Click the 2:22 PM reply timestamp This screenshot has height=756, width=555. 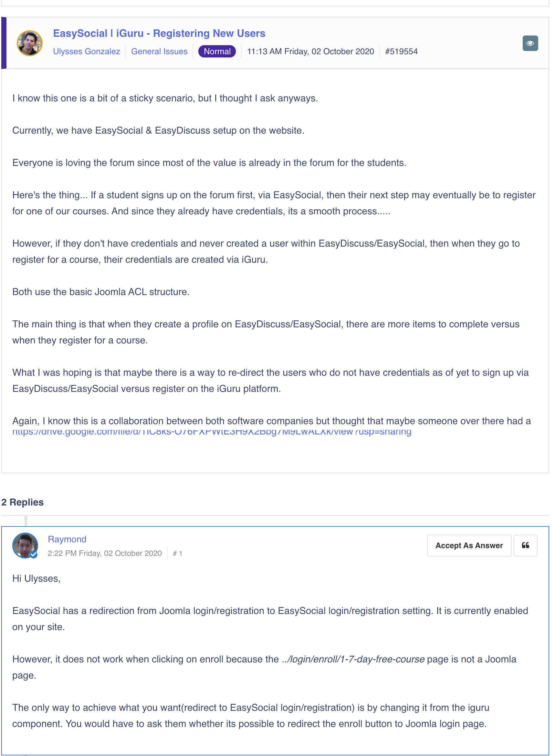tap(104, 553)
